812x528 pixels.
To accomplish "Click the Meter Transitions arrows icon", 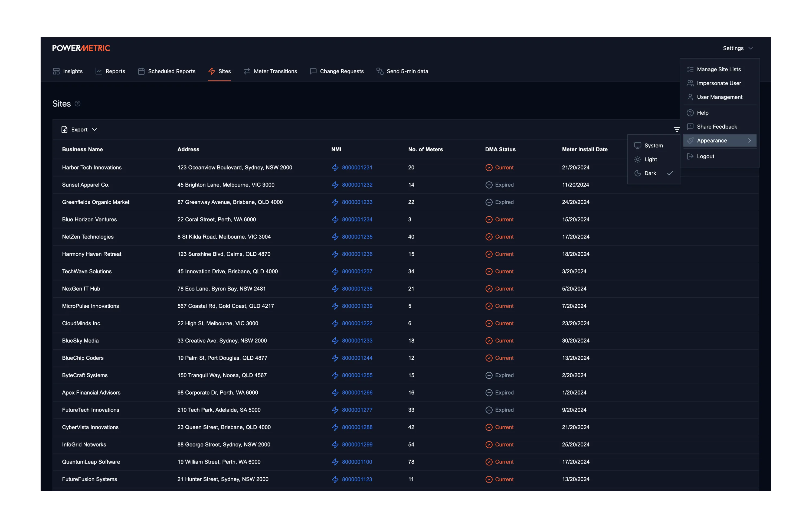I will point(247,71).
